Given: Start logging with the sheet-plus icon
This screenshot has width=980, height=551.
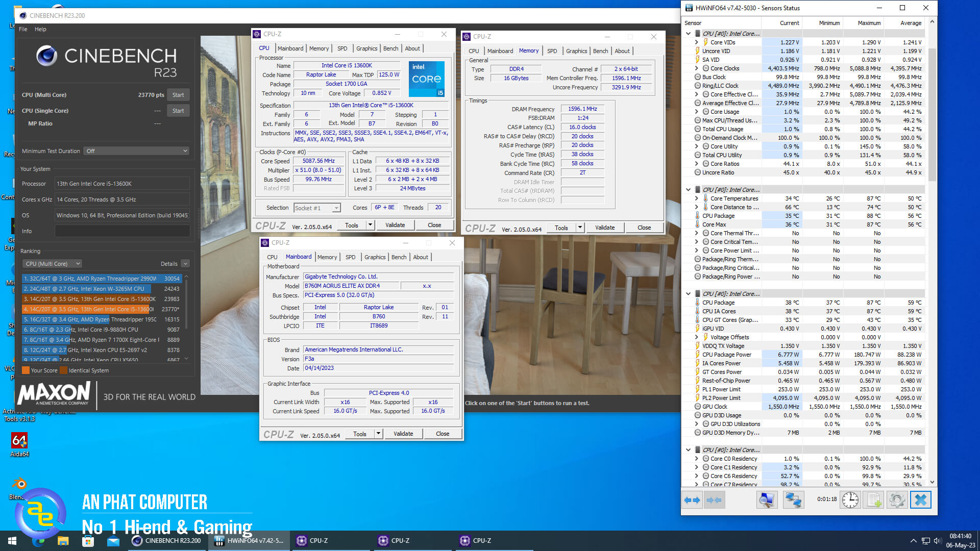Looking at the screenshot, I should [x=874, y=500].
